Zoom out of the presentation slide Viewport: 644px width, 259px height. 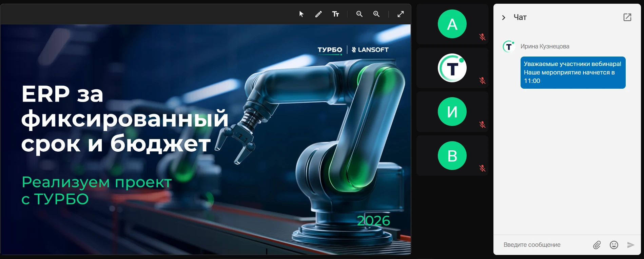point(359,14)
